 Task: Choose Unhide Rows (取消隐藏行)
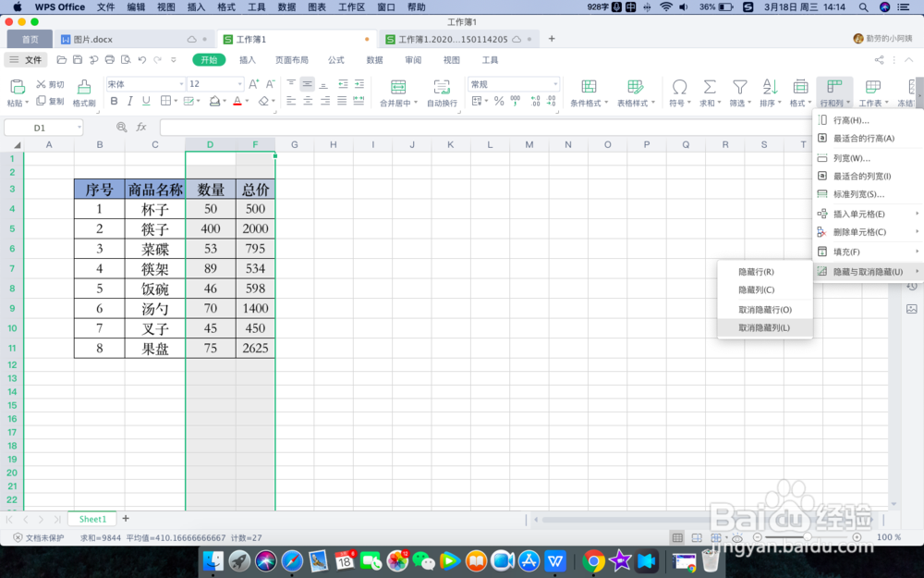pos(765,310)
